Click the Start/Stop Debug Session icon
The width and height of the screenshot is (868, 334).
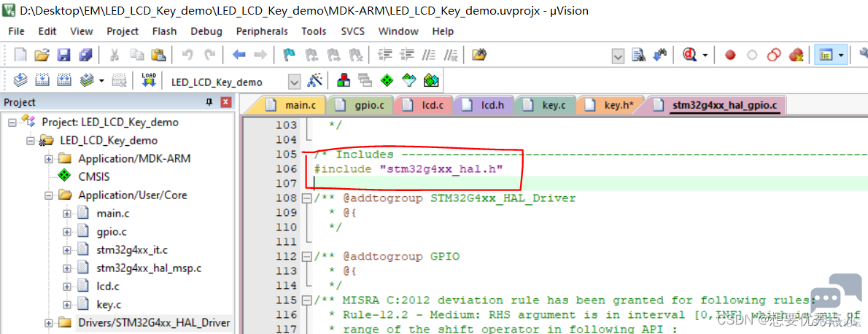690,55
